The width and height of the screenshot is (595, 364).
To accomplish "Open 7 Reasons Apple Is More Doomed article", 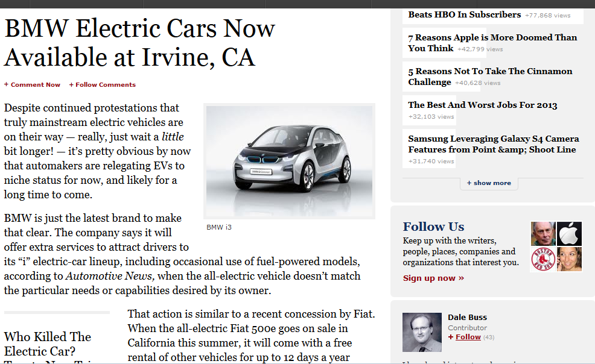I will [x=492, y=43].
